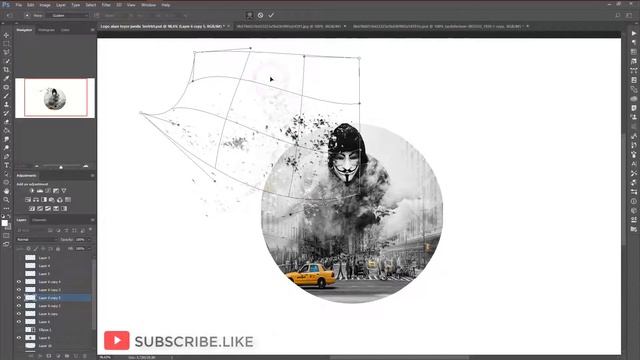Viewport: 640px width, 360px height.
Task: Open the Image menu
Action: (x=45, y=5)
